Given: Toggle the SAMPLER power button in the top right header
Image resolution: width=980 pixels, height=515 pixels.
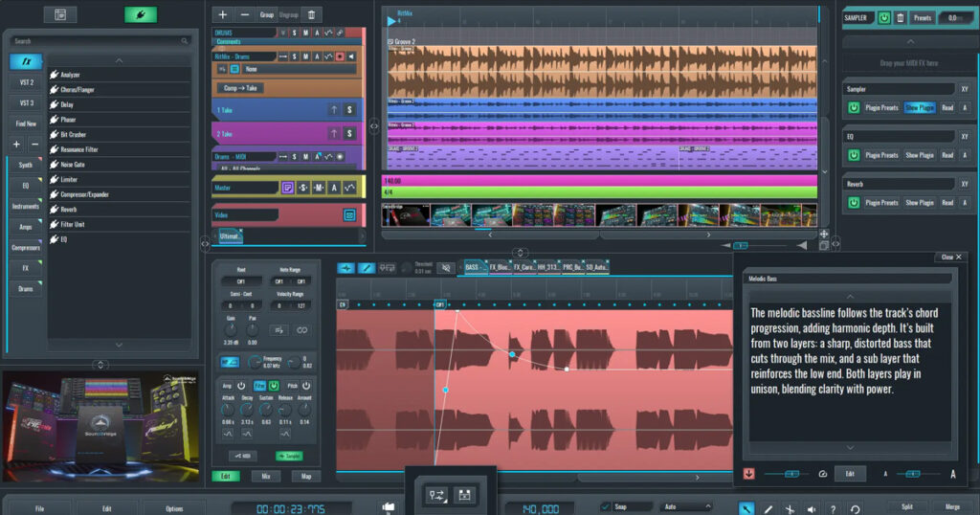Looking at the screenshot, I should 883,17.
